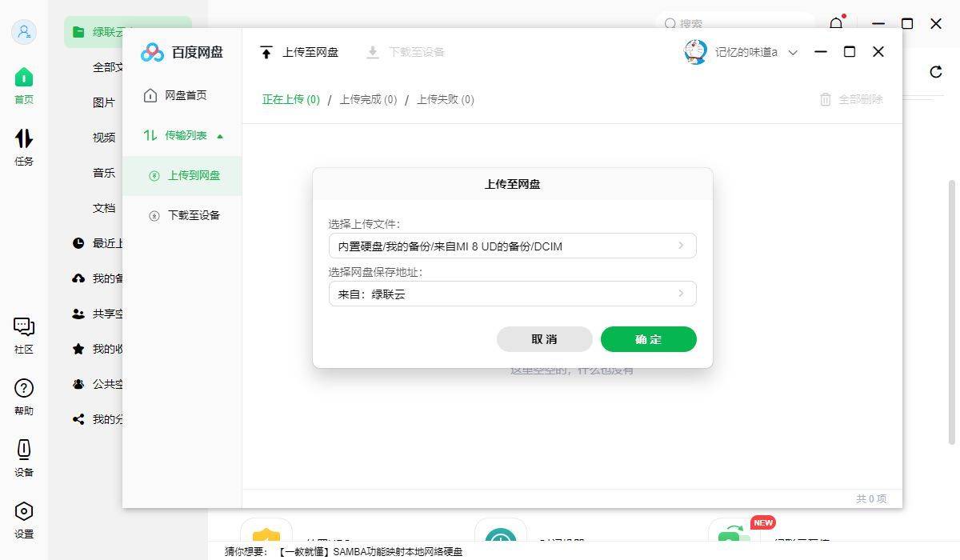Go to 首页 home icon in sidebar
960x560 pixels.
coord(24,77)
